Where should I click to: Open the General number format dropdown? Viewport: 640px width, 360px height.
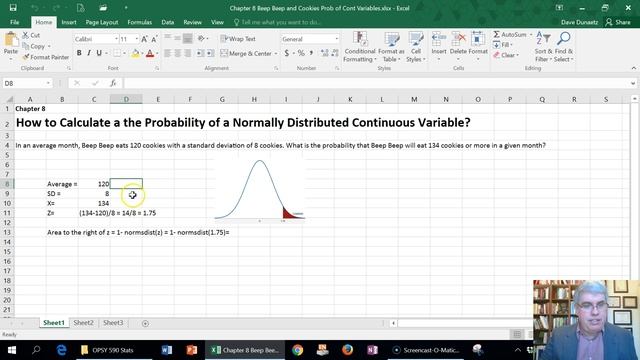click(336, 39)
